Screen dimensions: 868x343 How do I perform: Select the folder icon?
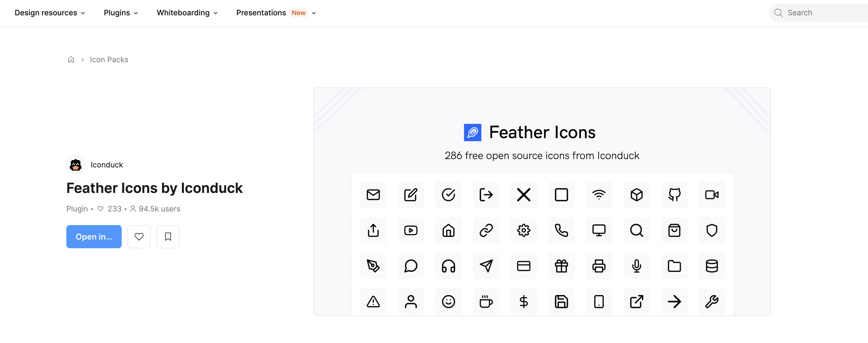[674, 266]
